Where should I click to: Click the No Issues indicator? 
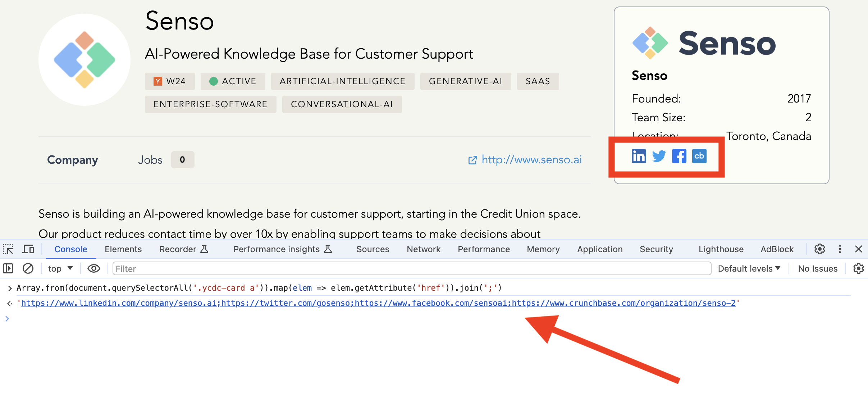[818, 268]
